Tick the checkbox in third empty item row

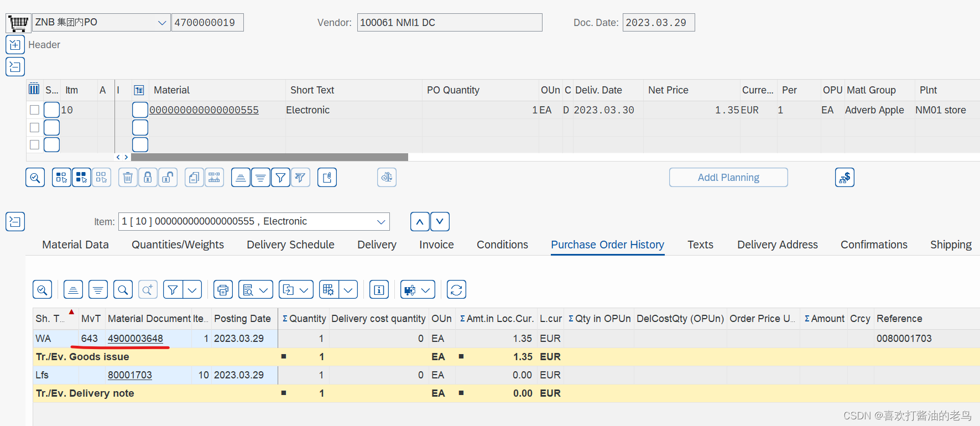click(x=34, y=145)
